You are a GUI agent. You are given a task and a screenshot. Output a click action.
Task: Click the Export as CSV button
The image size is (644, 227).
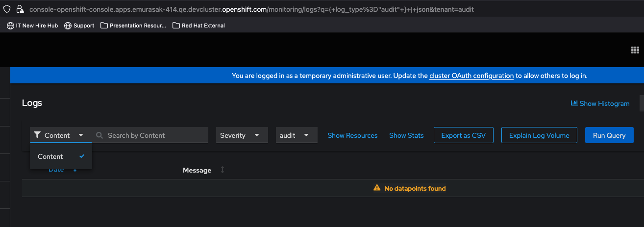click(463, 135)
